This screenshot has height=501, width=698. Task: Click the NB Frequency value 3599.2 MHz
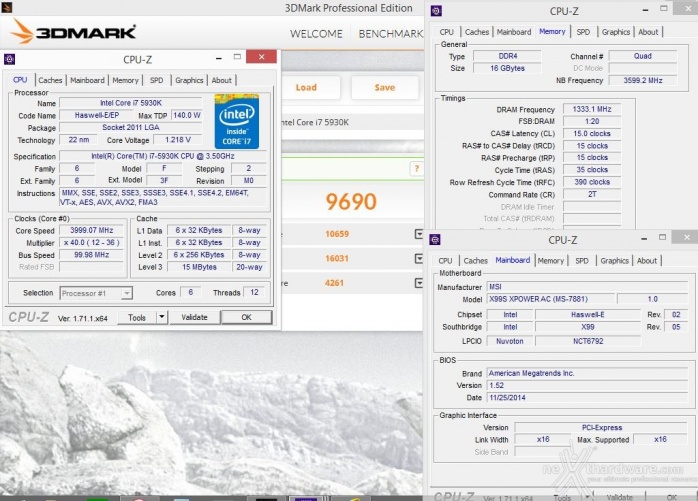pyautogui.click(x=643, y=81)
